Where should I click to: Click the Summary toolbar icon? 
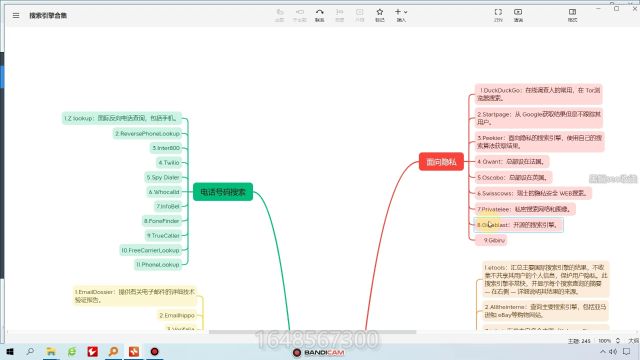(x=340, y=15)
